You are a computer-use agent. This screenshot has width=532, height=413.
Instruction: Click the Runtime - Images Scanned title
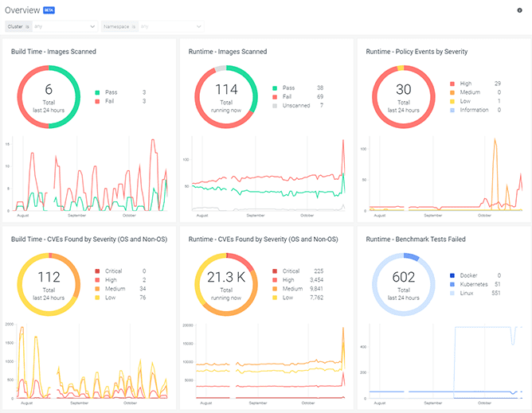coord(228,52)
